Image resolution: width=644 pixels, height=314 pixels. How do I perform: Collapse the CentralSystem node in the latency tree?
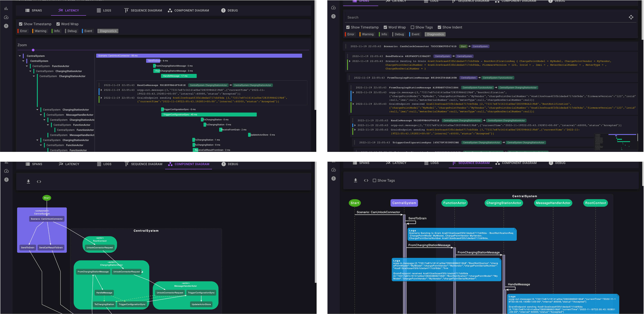tap(20, 56)
